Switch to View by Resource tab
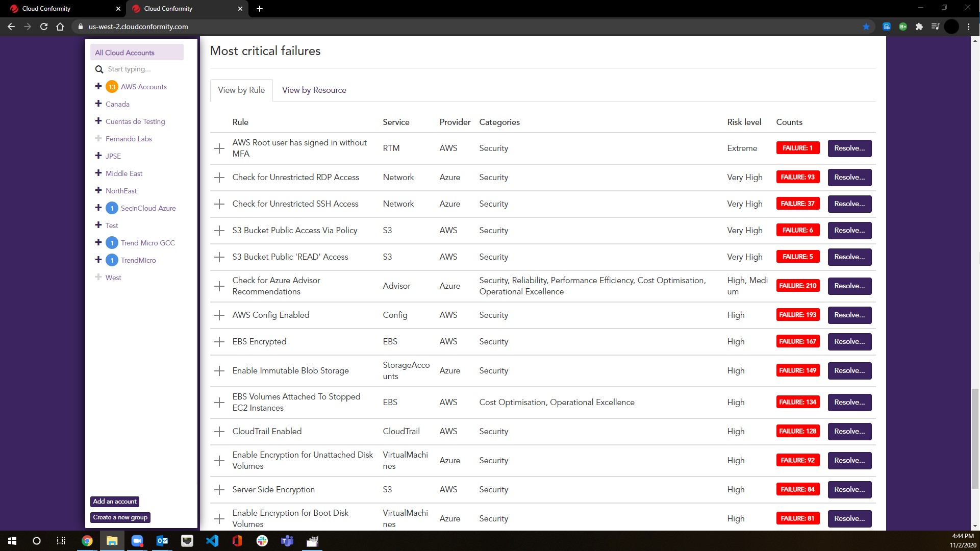This screenshot has width=980, height=551. 314,90
